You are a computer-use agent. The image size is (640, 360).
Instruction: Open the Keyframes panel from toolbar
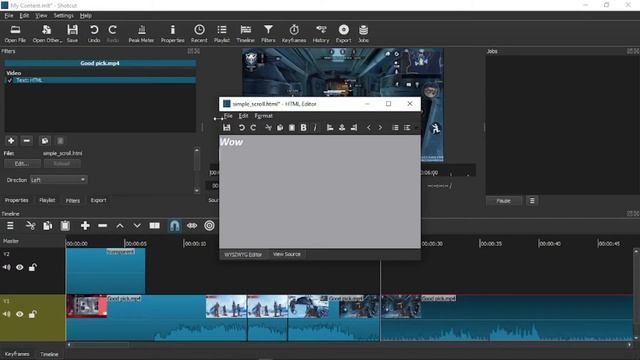294,33
